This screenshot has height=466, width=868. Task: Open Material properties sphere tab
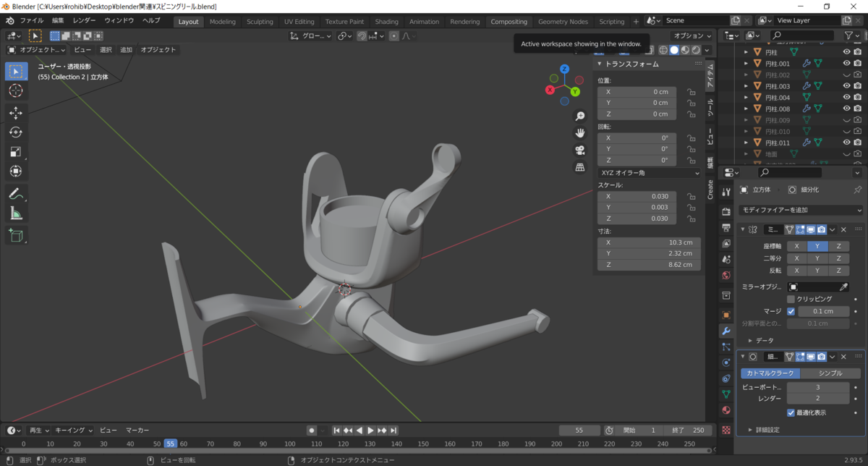pyautogui.click(x=726, y=410)
